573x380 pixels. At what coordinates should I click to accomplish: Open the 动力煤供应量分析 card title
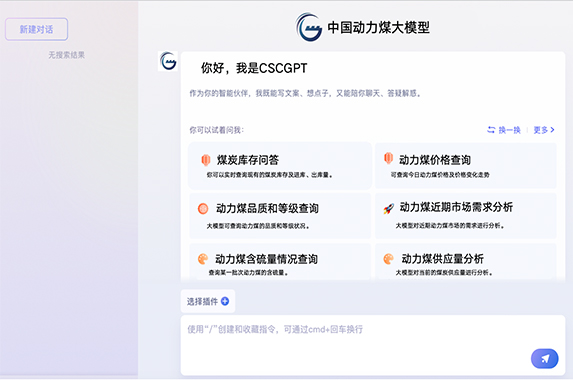443,259
